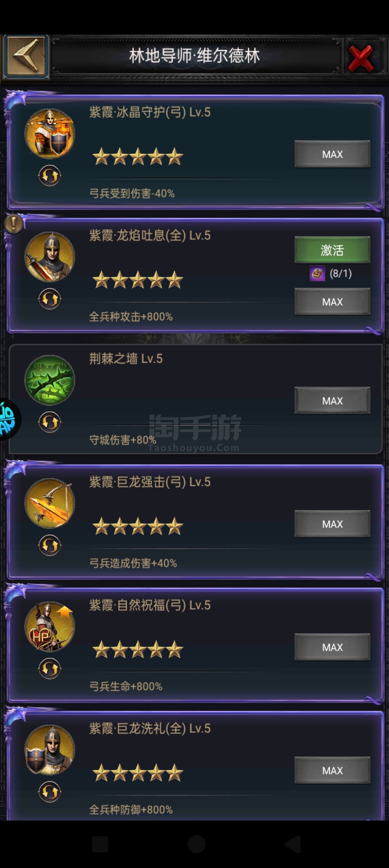Image resolution: width=389 pixels, height=868 pixels.
Task: Tap the refresh icon under 自然祝福 skill
Action: (50, 669)
